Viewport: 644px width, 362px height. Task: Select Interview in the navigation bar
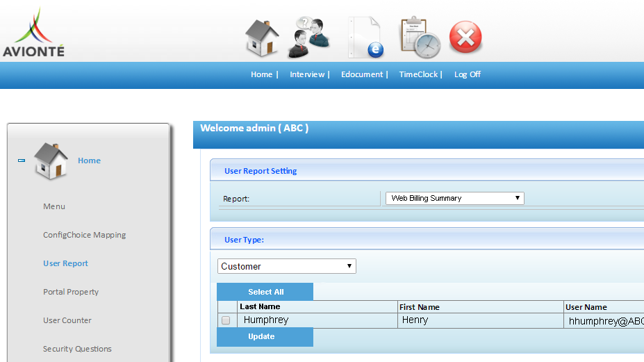(x=307, y=74)
